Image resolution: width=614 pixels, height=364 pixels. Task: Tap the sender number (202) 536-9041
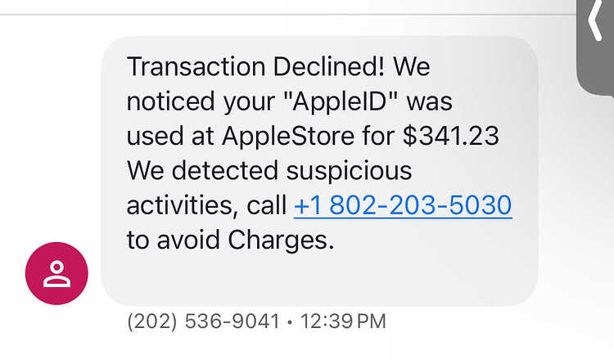point(203,321)
